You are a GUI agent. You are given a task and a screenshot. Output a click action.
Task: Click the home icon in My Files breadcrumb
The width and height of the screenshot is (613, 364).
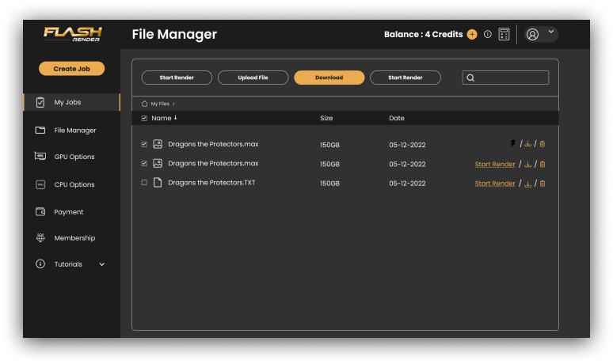point(144,104)
